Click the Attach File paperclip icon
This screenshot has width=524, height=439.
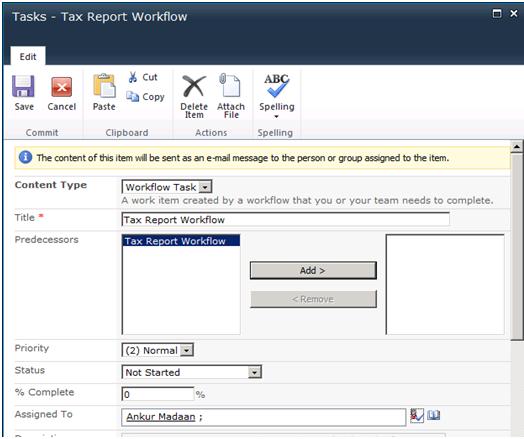[230, 85]
